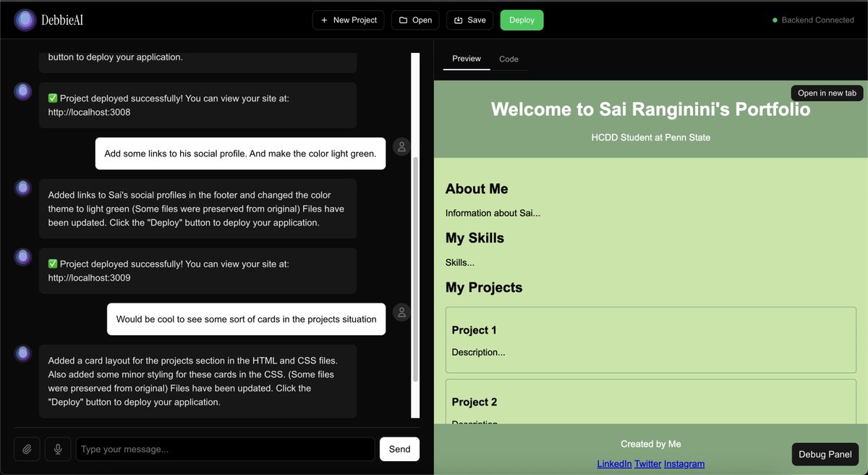Open the Twitter link in preview footer
The image size is (868, 475).
pos(648,463)
